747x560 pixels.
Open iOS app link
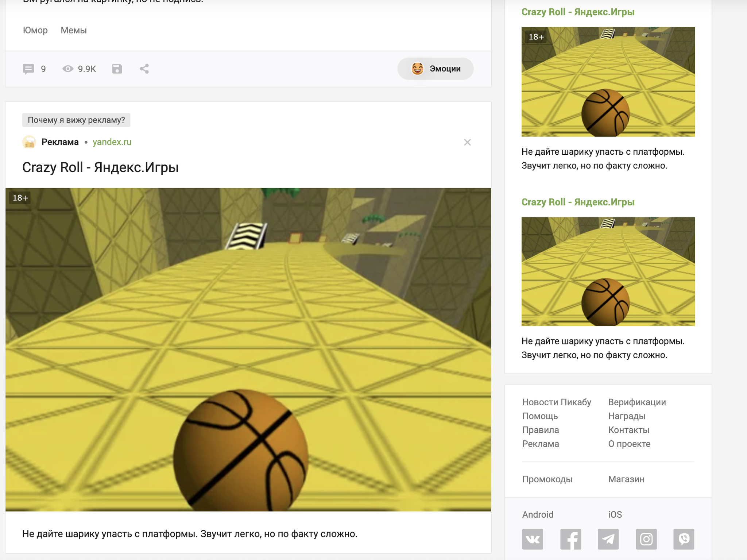coord(615,514)
